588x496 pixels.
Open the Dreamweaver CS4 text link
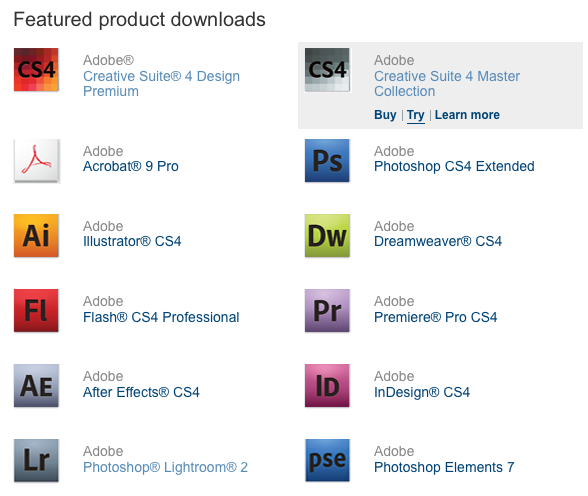[x=438, y=241]
